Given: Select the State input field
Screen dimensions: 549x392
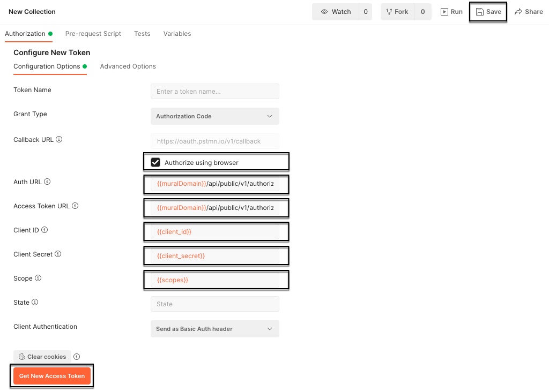Looking at the screenshot, I should click(x=214, y=304).
